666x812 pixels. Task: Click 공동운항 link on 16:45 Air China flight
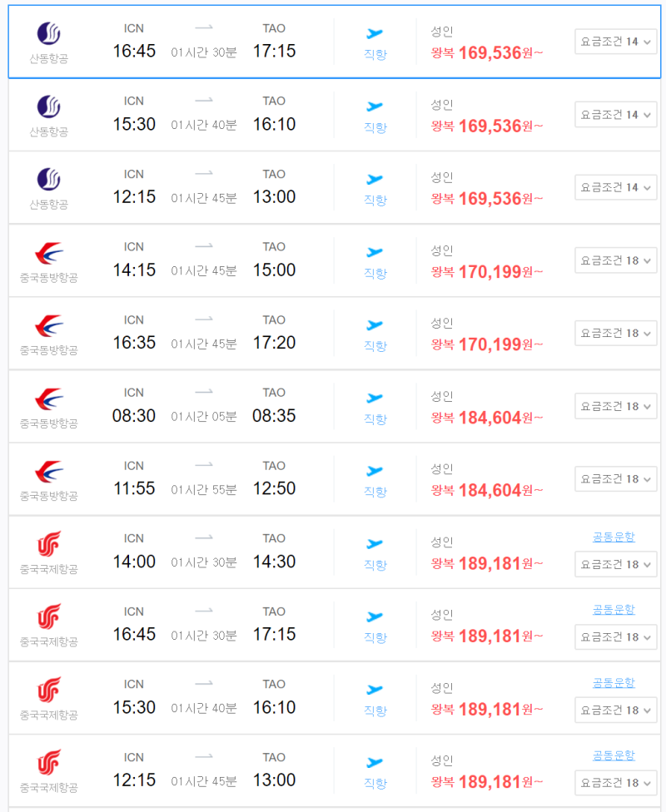[x=614, y=610]
